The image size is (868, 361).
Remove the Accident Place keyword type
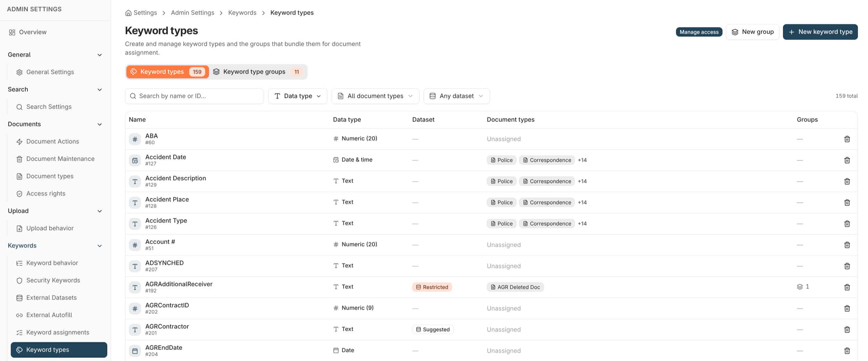847,202
